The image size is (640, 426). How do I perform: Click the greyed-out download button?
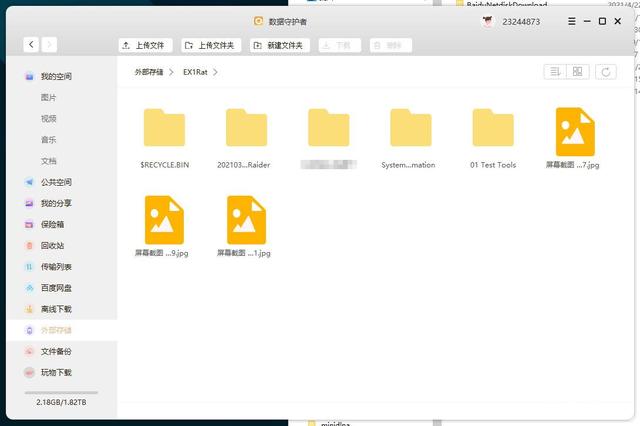pos(340,45)
